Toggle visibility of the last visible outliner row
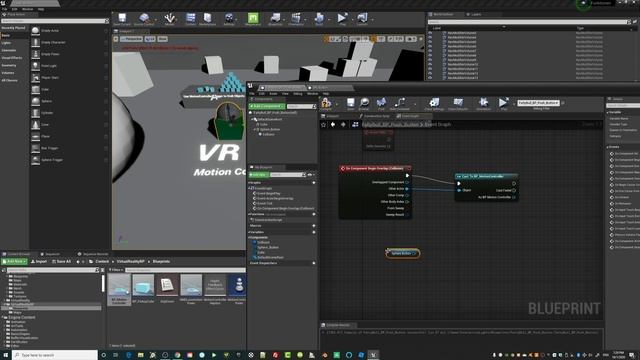Screen dimensions: 640x360 click(430, 78)
